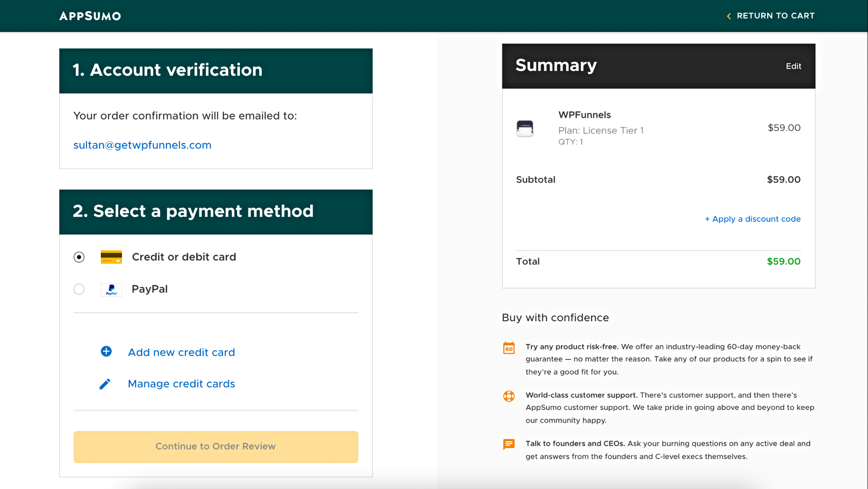Viewport: 868px width, 489px height.
Task: Return to cart link
Action: tap(775, 16)
